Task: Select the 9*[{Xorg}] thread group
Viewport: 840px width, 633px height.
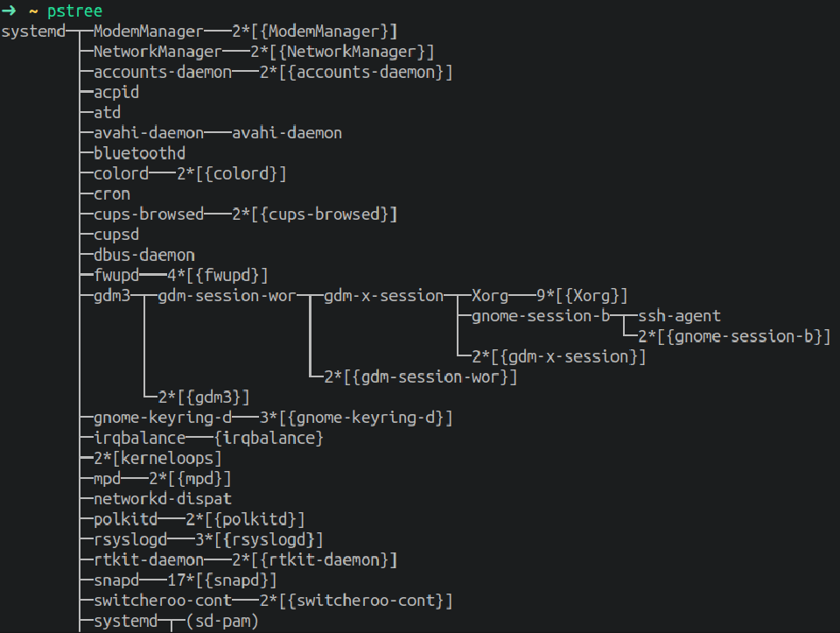Action: point(582,296)
